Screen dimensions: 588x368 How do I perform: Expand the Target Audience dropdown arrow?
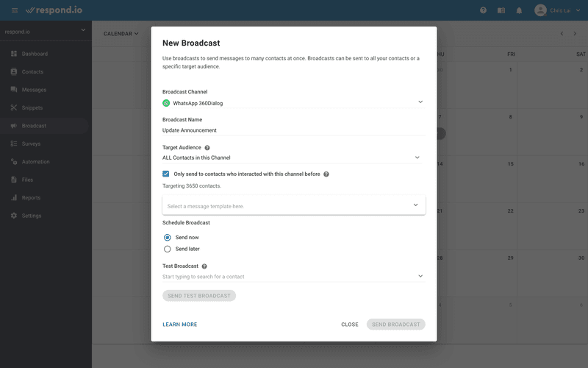point(417,158)
